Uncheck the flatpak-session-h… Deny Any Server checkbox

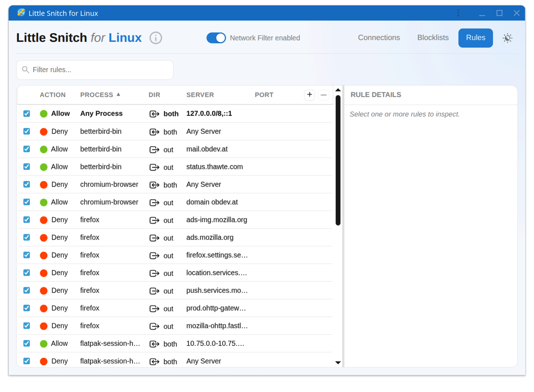(x=27, y=361)
